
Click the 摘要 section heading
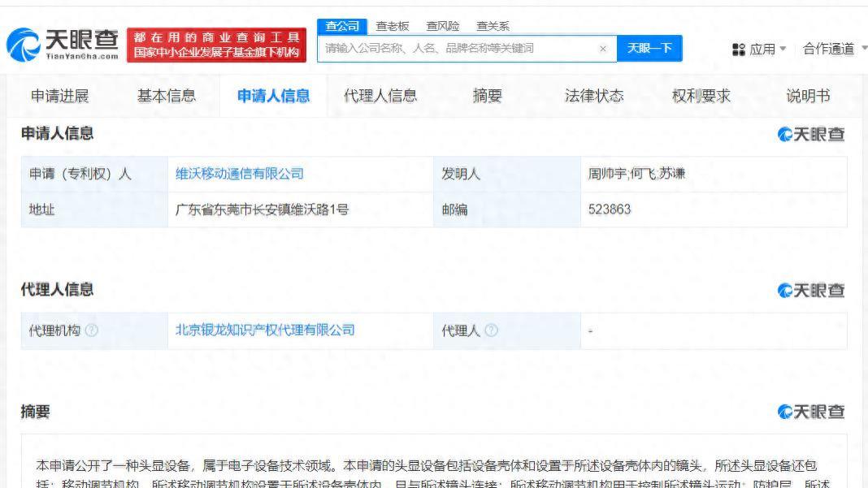(x=36, y=411)
